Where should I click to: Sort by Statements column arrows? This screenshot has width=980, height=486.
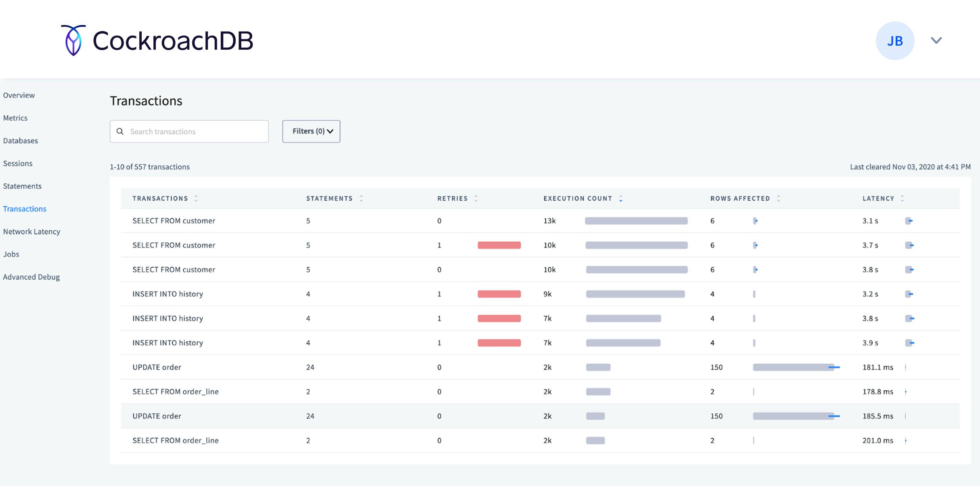tap(361, 198)
